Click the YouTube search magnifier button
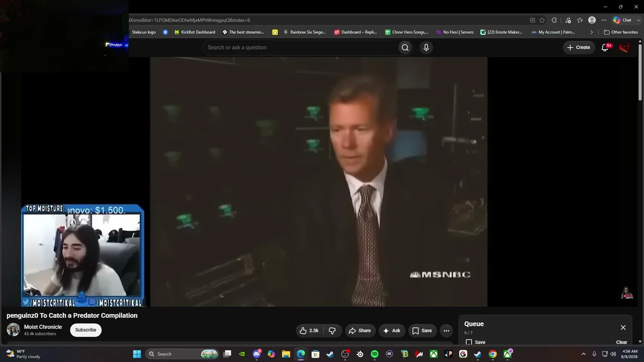 point(405,47)
